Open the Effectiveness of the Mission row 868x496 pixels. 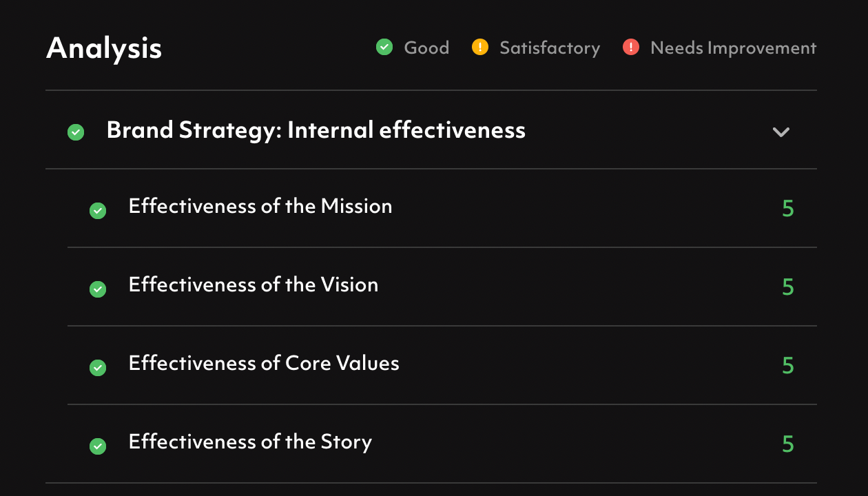(260, 207)
